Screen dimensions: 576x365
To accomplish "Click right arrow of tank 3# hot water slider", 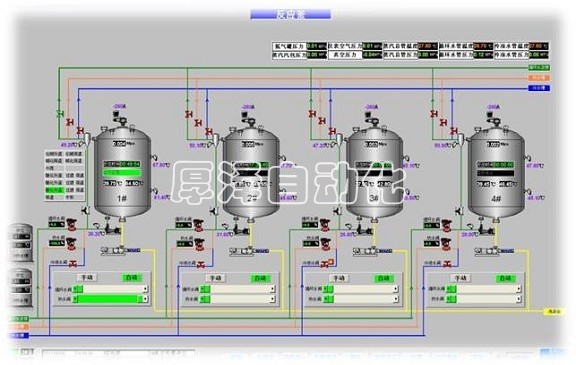I will click(x=395, y=299).
